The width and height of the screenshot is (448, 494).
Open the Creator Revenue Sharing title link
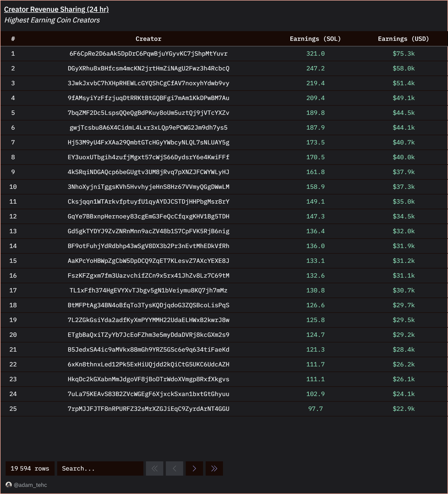56,9
